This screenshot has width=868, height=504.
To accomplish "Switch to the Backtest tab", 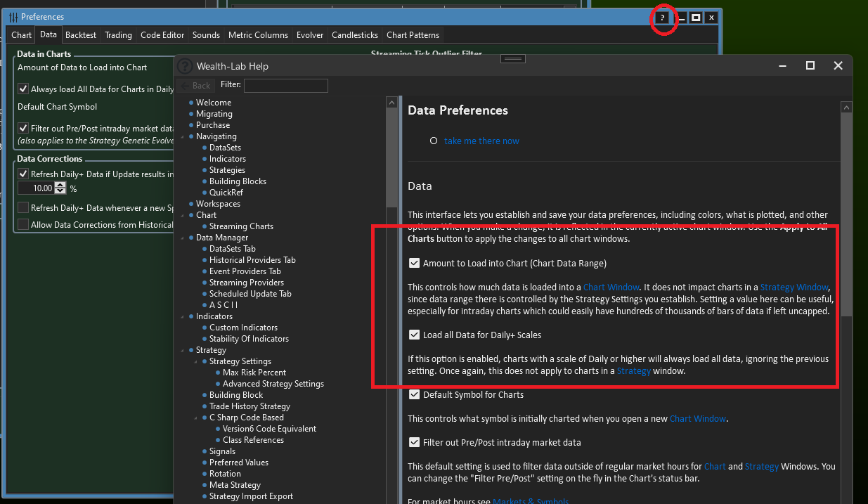I will (81, 35).
